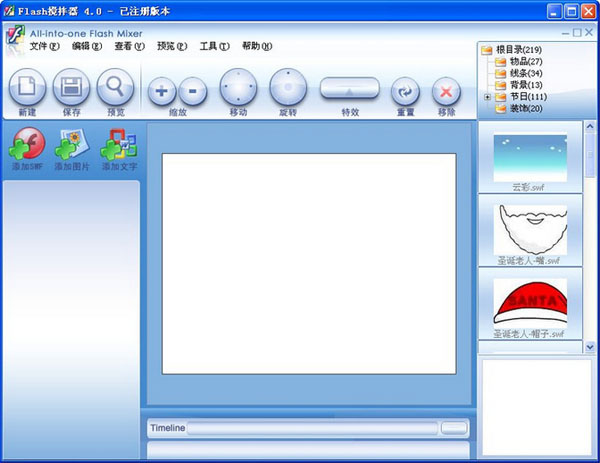Open the 文件(F) menu
Screen dimensions: 600x463
click(45, 46)
